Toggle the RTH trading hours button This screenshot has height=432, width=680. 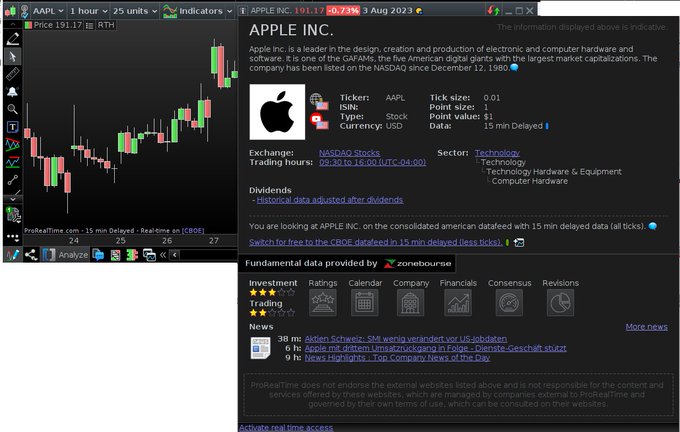(106, 25)
